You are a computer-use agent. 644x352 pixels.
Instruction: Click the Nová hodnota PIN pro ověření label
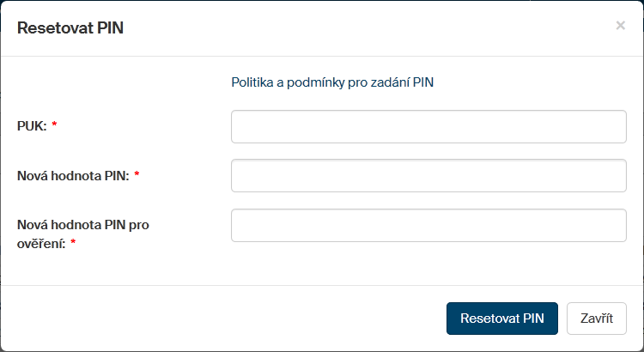(82, 225)
